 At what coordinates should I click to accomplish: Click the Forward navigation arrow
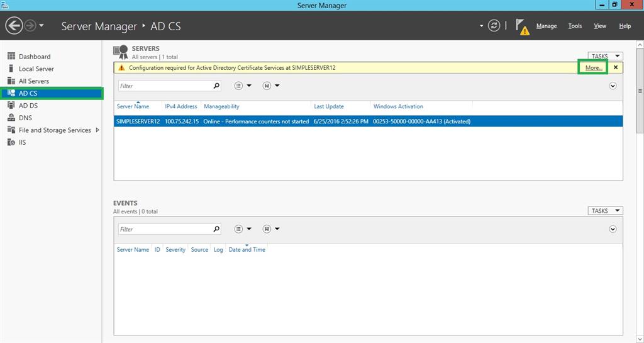click(x=30, y=26)
